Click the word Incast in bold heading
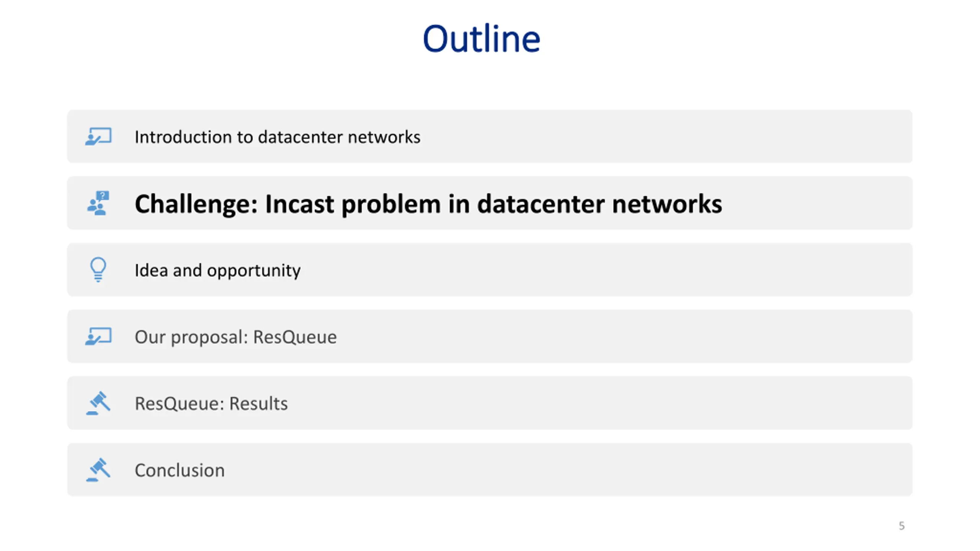980x551 pixels. (299, 204)
